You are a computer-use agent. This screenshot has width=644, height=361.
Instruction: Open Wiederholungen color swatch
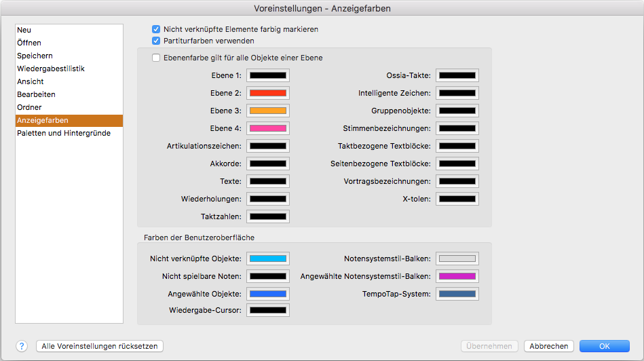268,199
